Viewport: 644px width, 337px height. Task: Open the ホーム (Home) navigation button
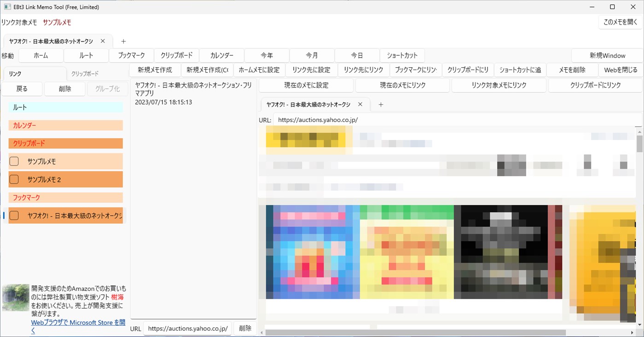pos(41,55)
